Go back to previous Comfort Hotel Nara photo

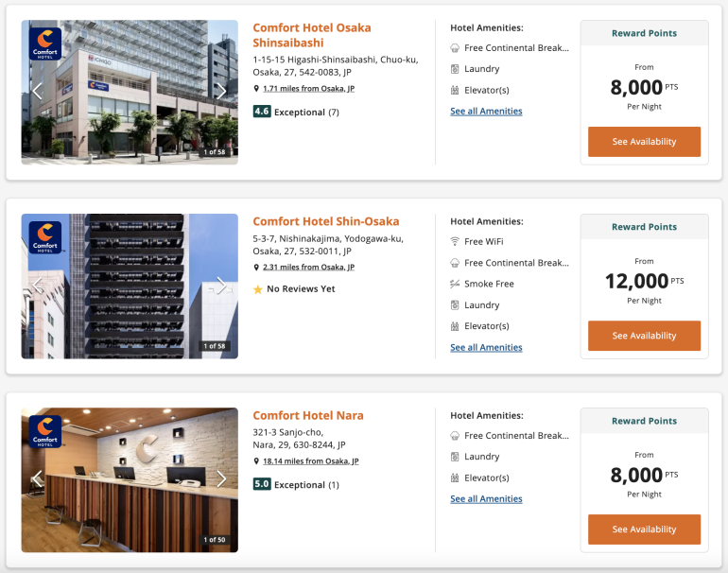click(38, 478)
